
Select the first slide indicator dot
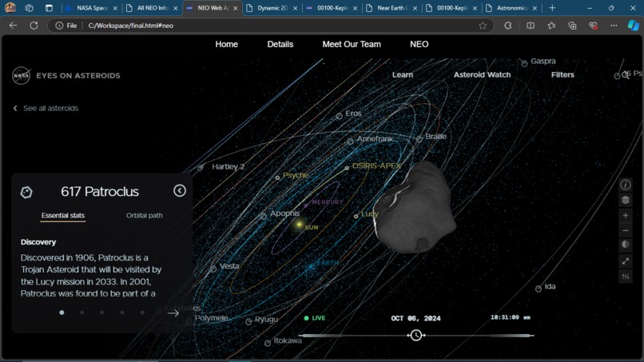click(62, 312)
